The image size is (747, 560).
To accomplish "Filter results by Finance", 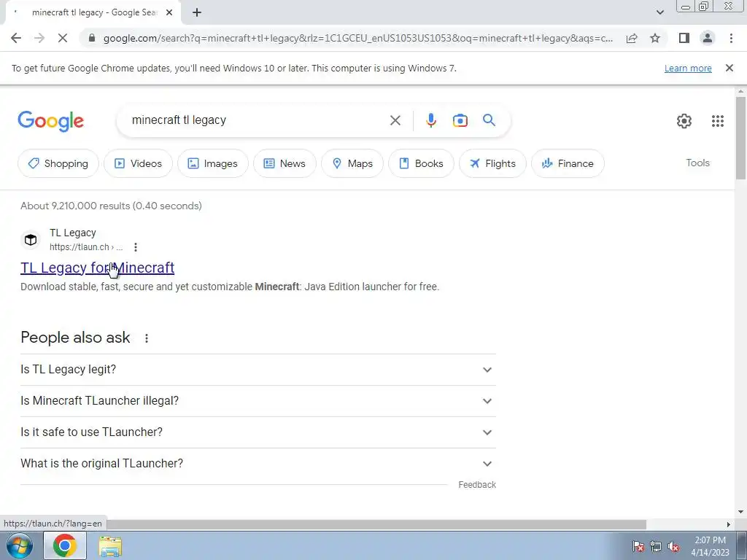I will [x=568, y=163].
